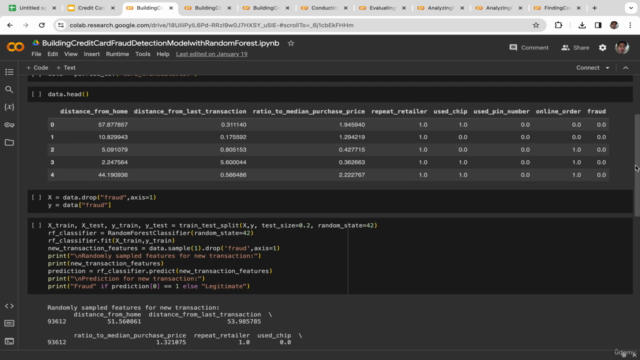Open the variables {x} panel icon
The width and height of the screenshot is (640, 360).
coord(9,107)
